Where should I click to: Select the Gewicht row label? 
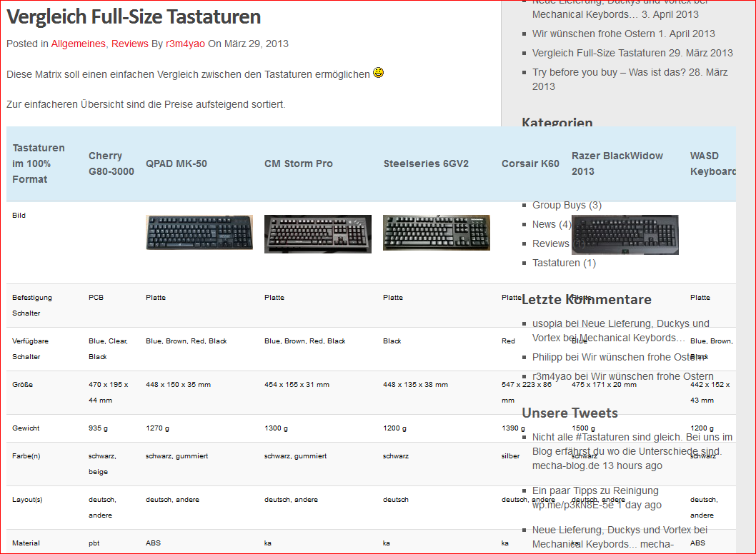(x=26, y=428)
